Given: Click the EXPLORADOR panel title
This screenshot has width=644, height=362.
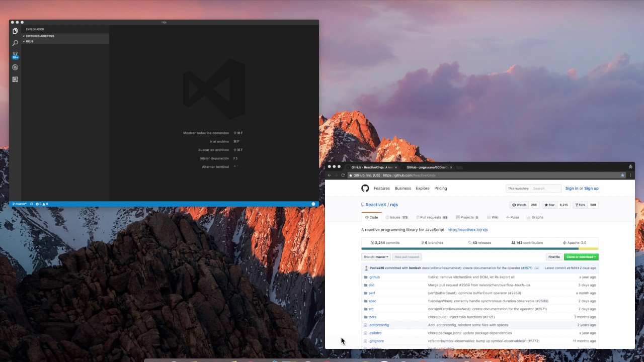Looking at the screenshot, I should [35, 29].
